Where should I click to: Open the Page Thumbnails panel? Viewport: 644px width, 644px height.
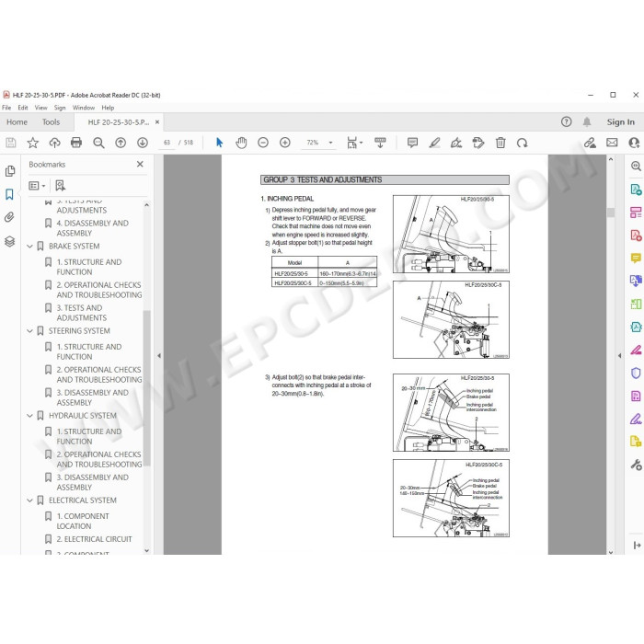click(10, 171)
